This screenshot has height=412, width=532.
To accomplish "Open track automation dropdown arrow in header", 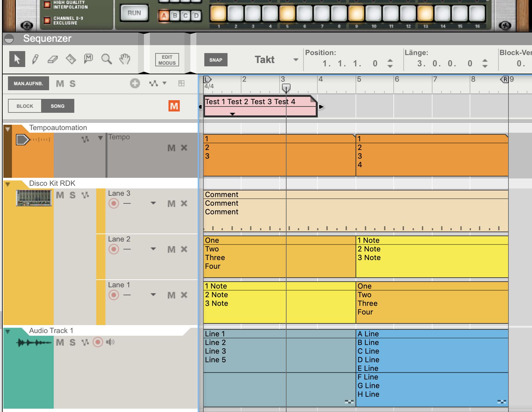I will click(165, 83).
